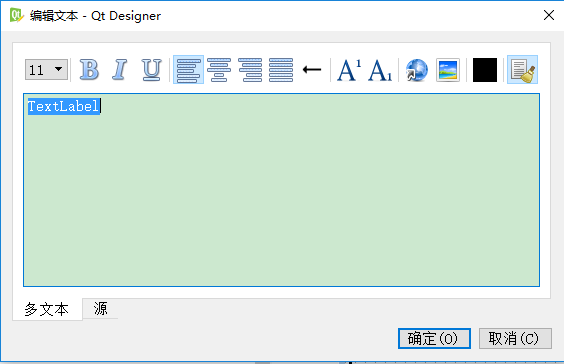
Task: Switch to the 源 tab
Action: click(101, 308)
